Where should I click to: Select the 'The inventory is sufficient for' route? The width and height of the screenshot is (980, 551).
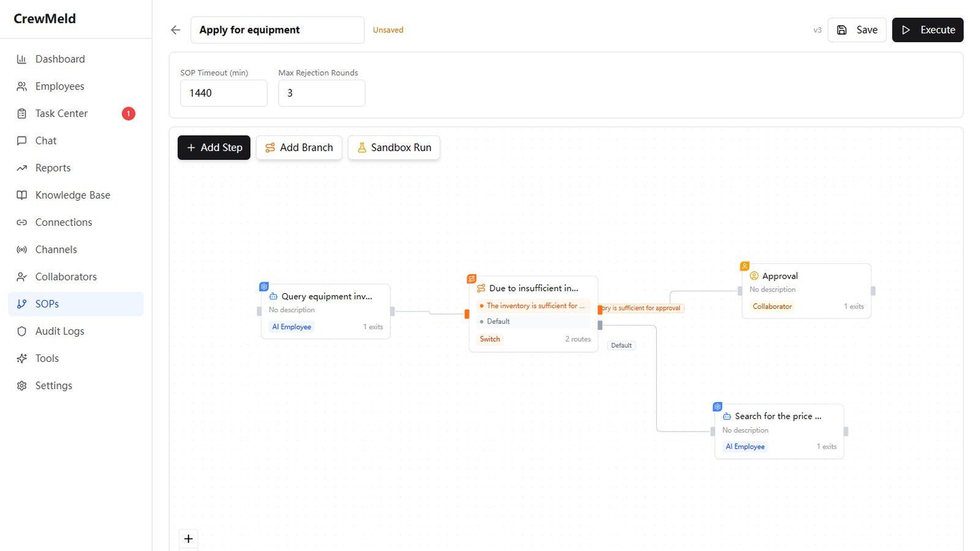pyautogui.click(x=533, y=305)
